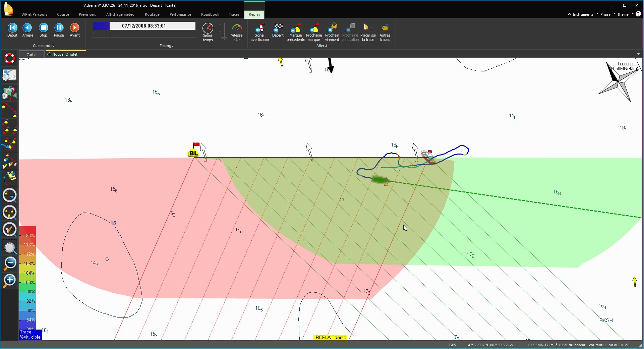Pause the replay playback
Viewport: 644px width, 349px height.
(59, 30)
